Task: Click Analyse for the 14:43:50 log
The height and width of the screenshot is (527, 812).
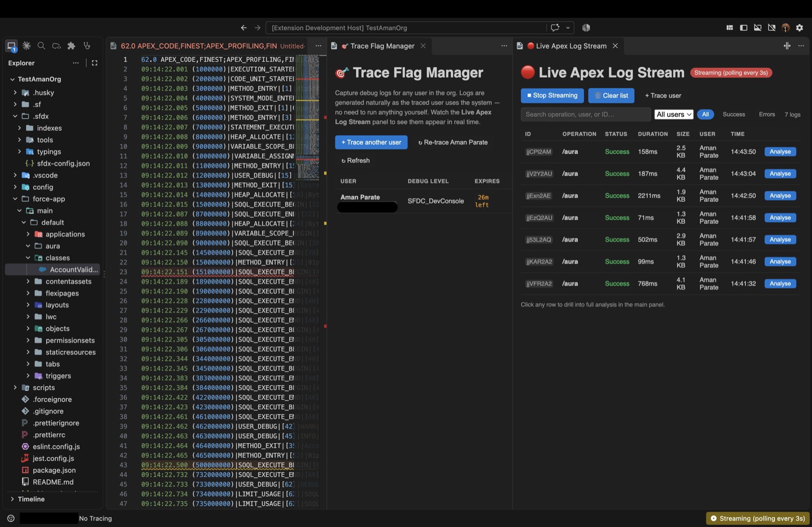Action: [x=780, y=152]
